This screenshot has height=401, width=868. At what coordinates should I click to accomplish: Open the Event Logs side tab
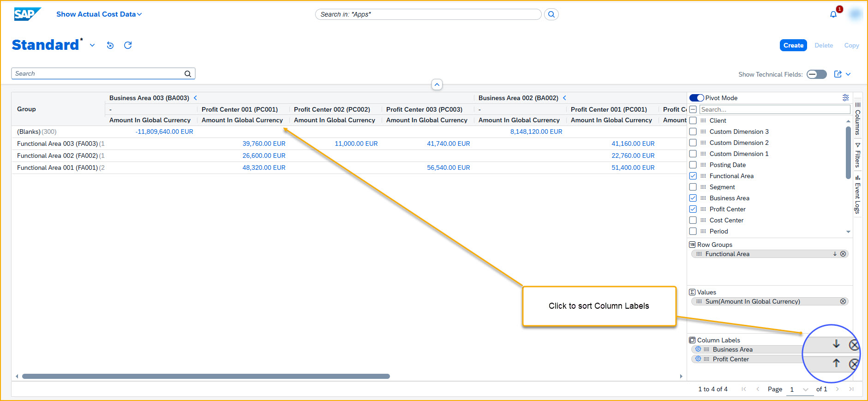coord(858,194)
